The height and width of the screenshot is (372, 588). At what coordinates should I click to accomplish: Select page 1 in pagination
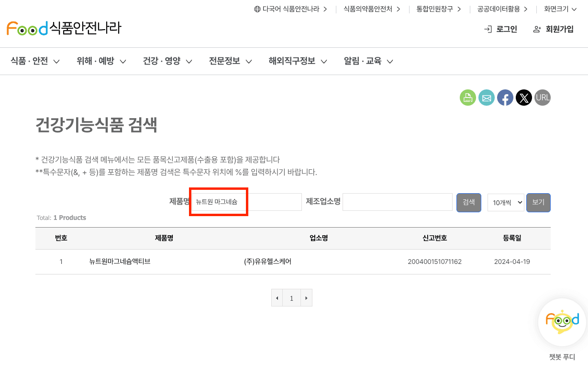(x=291, y=298)
